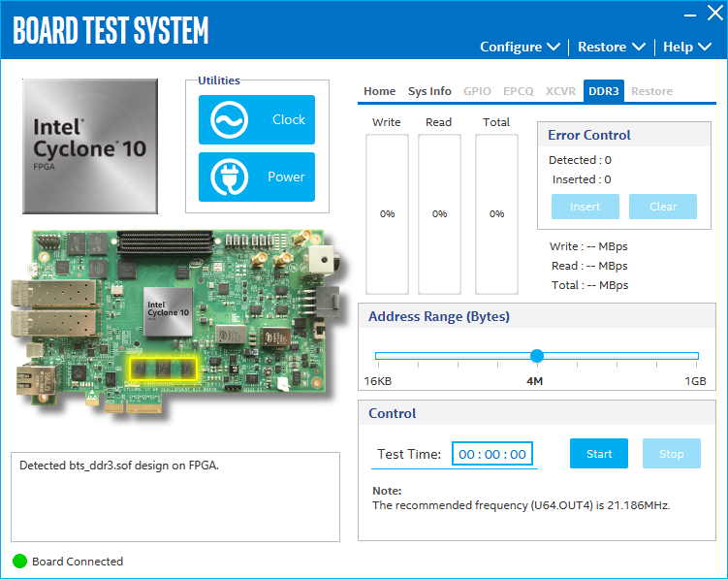This screenshot has height=579, width=728.
Task: Click the highlighted DDR3 memory on board image
Action: [163, 369]
